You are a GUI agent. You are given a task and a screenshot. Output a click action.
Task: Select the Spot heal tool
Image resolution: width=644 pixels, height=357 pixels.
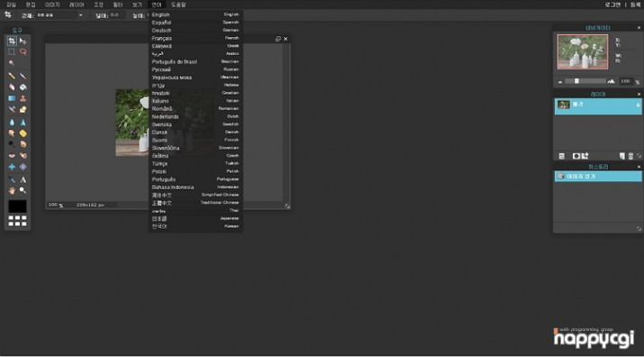(x=23, y=155)
